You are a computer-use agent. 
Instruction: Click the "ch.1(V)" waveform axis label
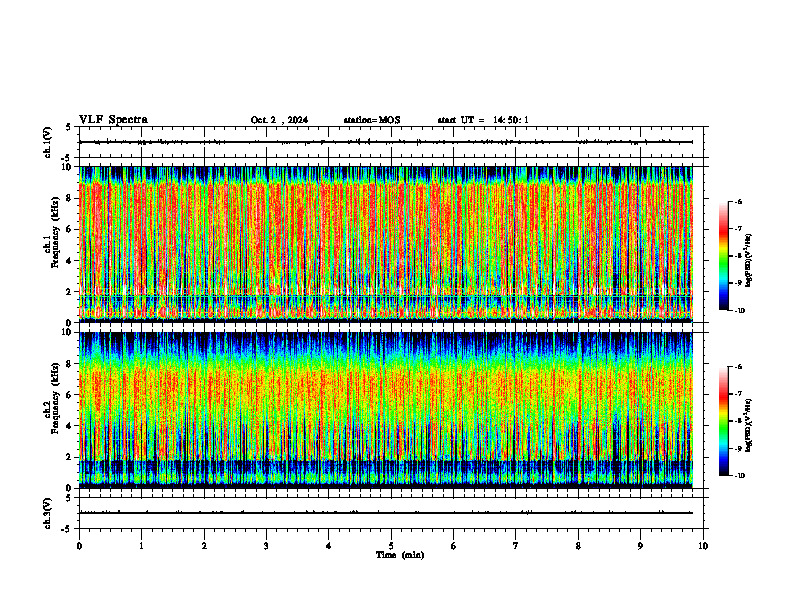[x=47, y=142]
